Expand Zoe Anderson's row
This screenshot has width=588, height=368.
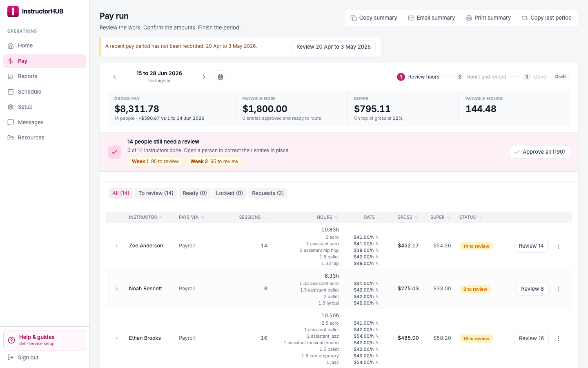[x=117, y=246]
